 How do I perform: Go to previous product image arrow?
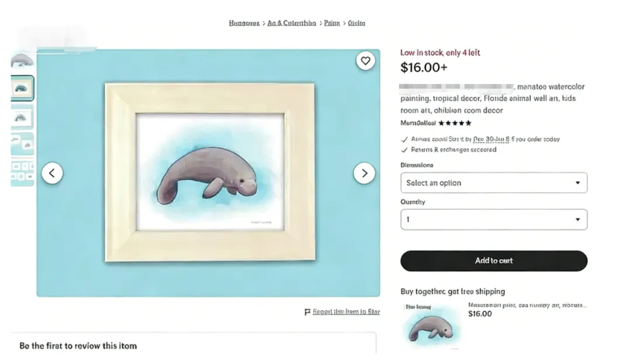pos(52,173)
